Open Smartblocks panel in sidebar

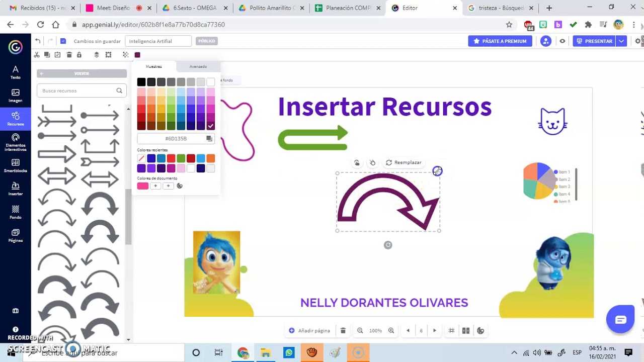coord(16,165)
